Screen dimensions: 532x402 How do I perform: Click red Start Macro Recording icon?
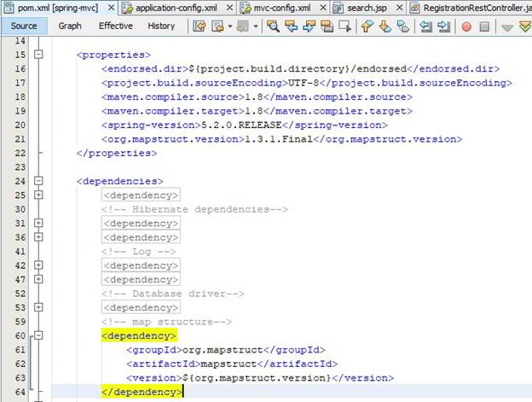coord(466,26)
